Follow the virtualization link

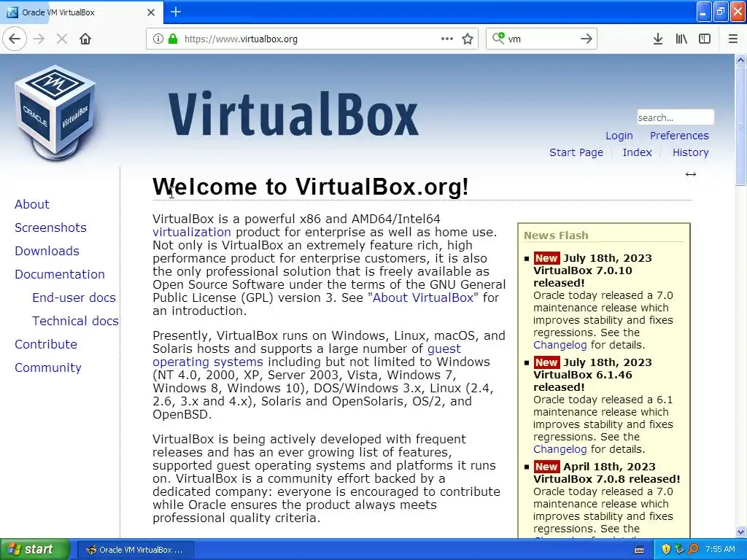192,232
